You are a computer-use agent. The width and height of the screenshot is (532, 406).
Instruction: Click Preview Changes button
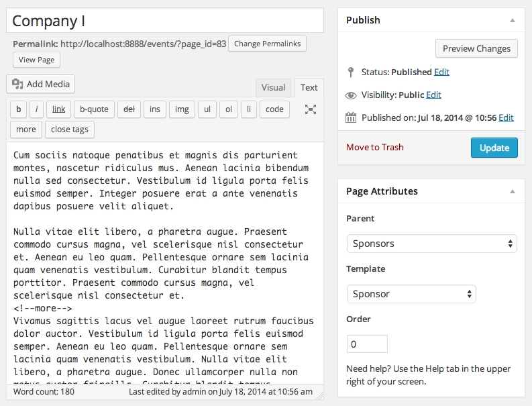476,48
